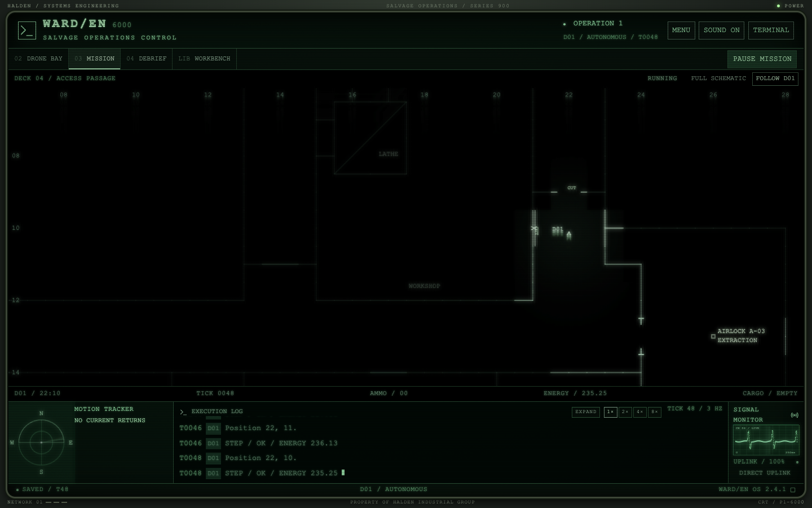
Task: Click the NETWORK 01 indicator in footer
Action: point(37,502)
